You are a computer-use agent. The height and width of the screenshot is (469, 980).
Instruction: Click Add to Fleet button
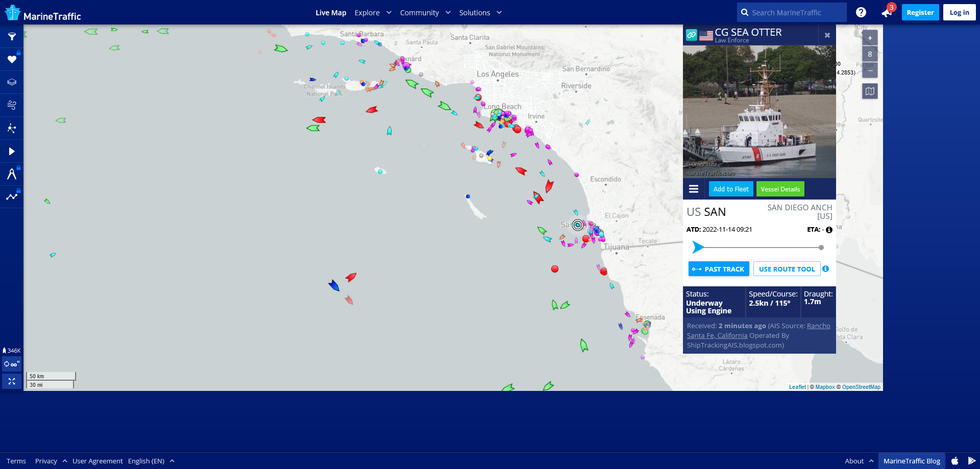(731, 189)
